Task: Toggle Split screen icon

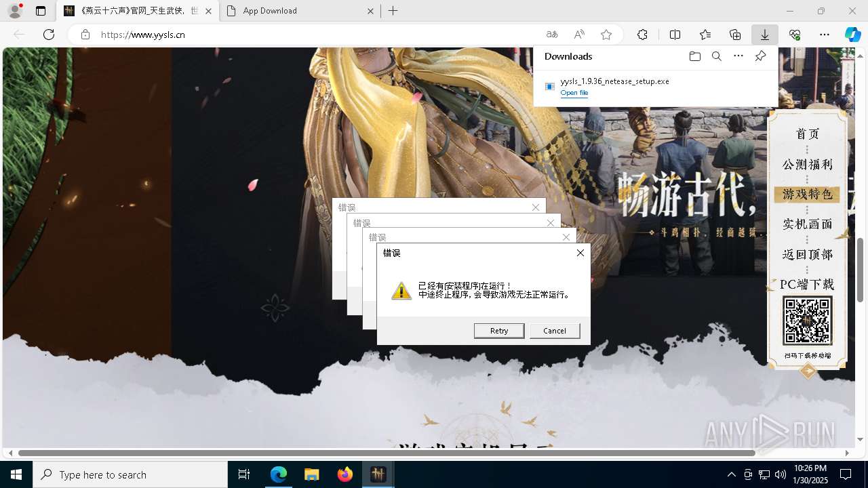Action: coord(675,35)
